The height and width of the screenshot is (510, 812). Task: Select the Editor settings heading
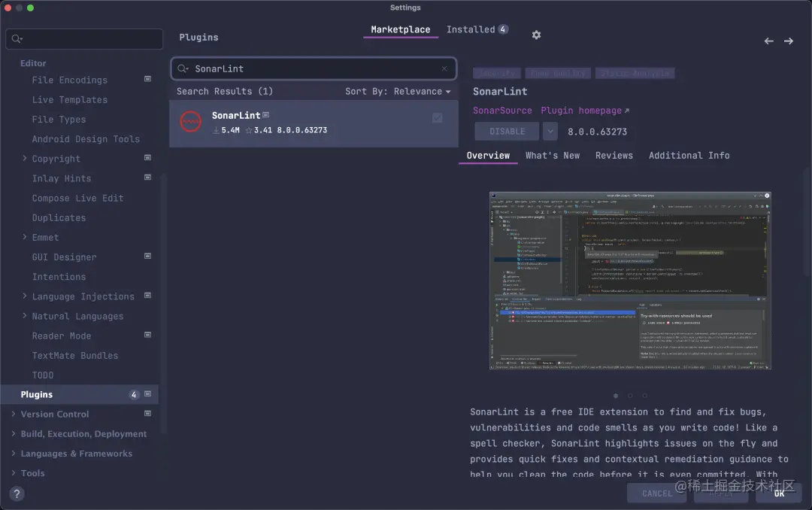[x=33, y=63]
